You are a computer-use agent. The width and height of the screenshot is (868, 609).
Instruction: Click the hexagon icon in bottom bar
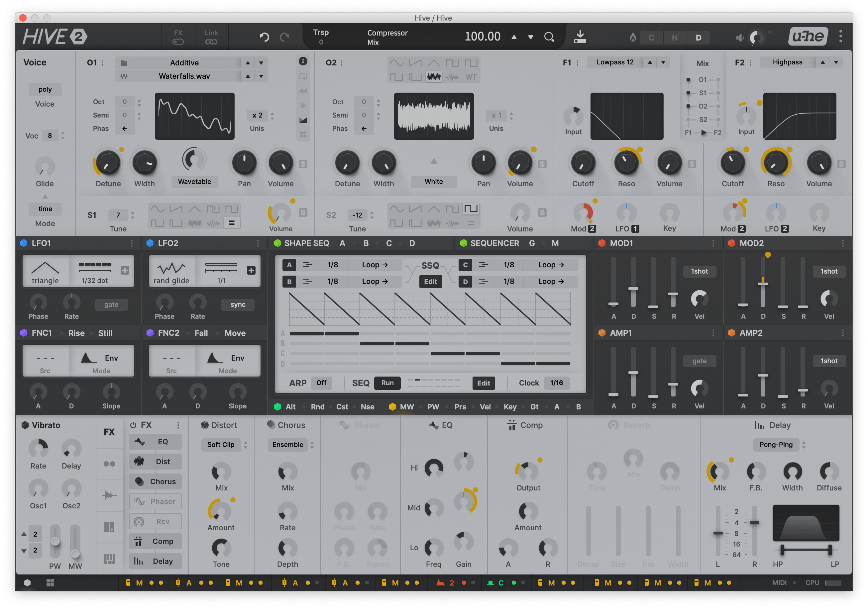tap(27, 582)
